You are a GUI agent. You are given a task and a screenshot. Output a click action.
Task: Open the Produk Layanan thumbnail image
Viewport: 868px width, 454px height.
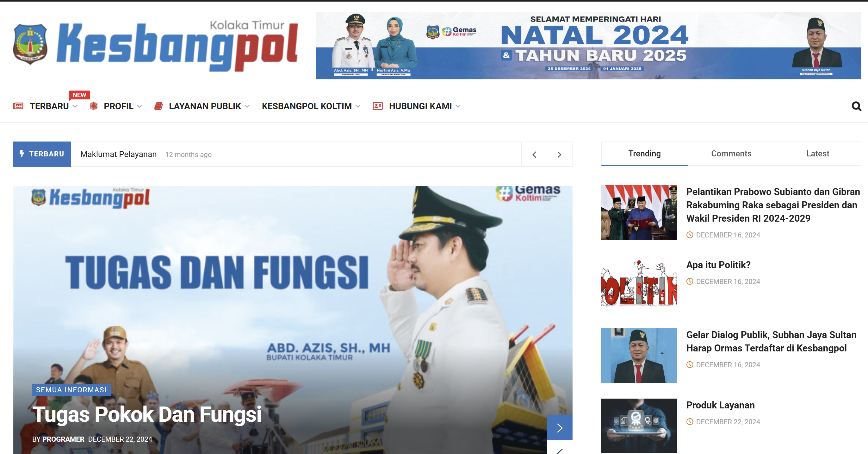tap(639, 425)
